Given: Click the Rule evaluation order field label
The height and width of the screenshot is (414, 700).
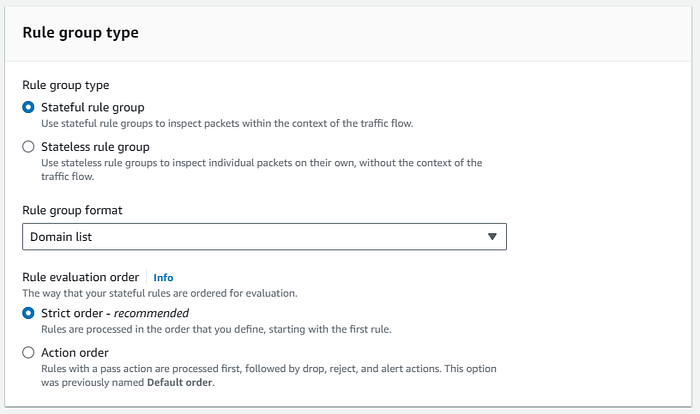Looking at the screenshot, I should 81,277.
